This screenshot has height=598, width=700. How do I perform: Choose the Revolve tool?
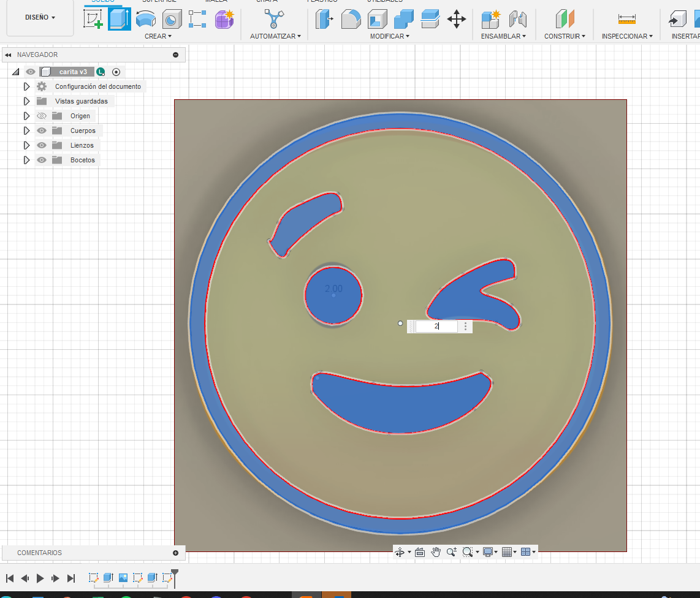click(145, 19)
